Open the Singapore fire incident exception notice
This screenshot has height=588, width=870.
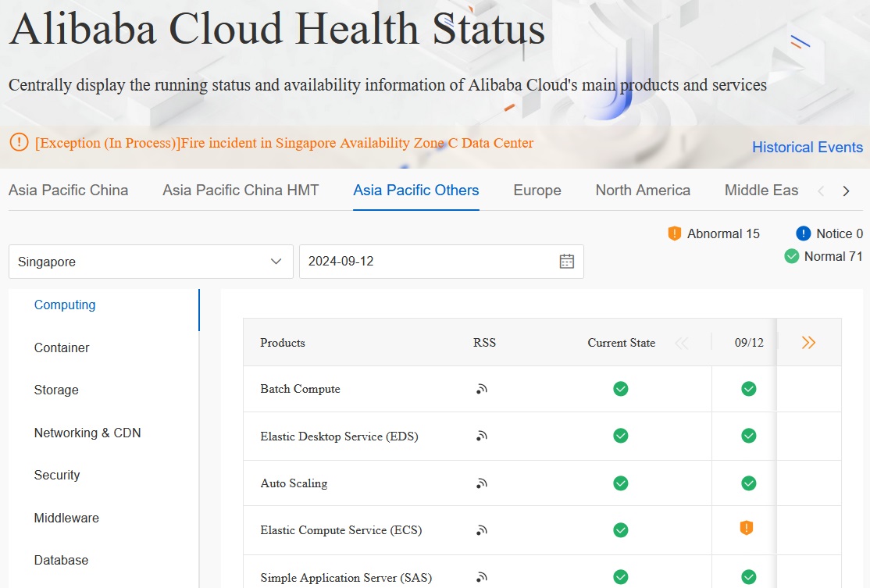pyautogui.click(x=284, y=143)
